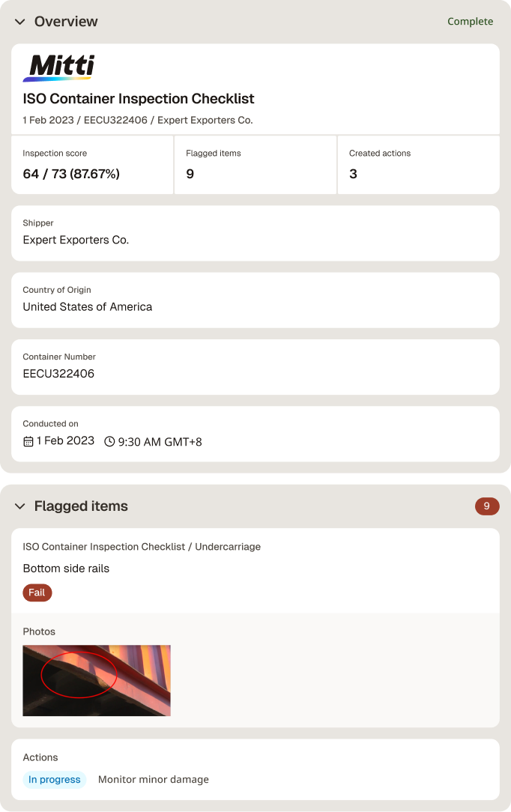Select the Flagged items count card
The image size is (511, 812).
(255, 165)
